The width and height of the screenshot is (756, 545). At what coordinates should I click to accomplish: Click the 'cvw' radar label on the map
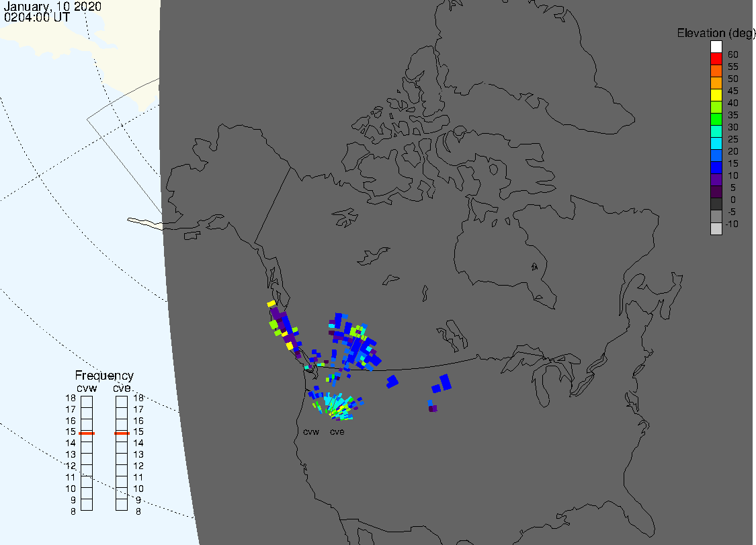[311, 431]
